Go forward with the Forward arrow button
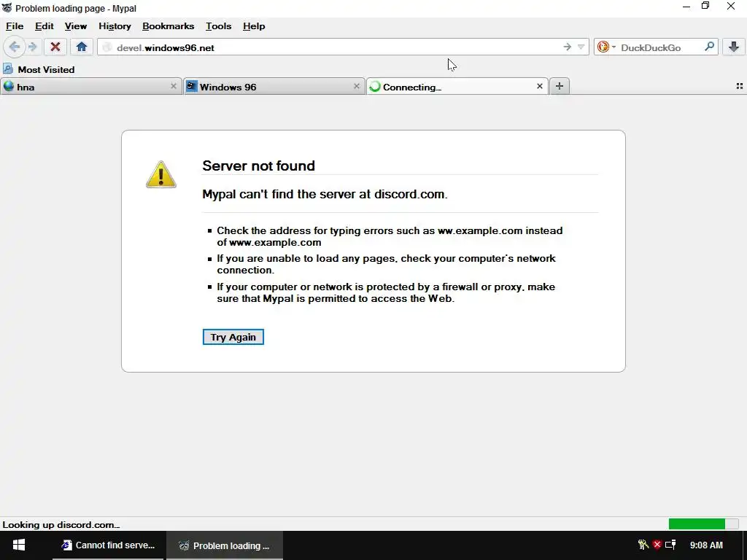Screen dimensions: 747x560 click(x=32, y=47)
